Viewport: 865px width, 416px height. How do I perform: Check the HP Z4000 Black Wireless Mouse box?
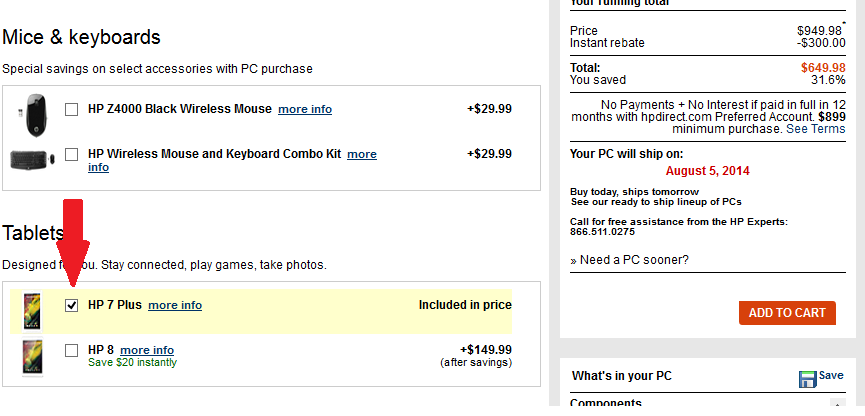click(x=72, y=109)
